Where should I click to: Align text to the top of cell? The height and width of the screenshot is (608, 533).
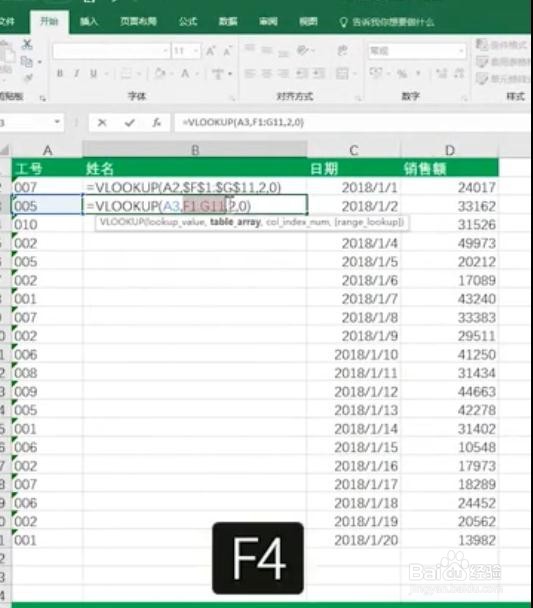250,49
